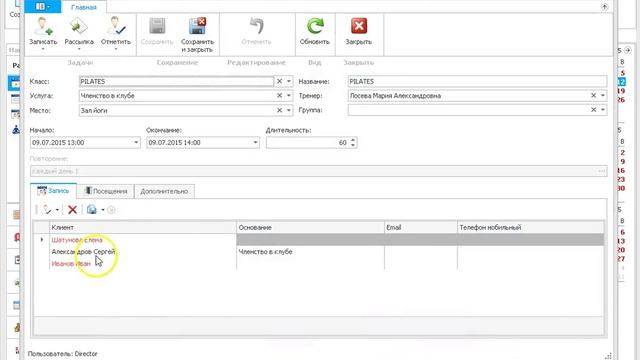This screenshot has width=640, height=360.
Task: Open dropdown arrow beside the print icon
Action: click(102, 210)
